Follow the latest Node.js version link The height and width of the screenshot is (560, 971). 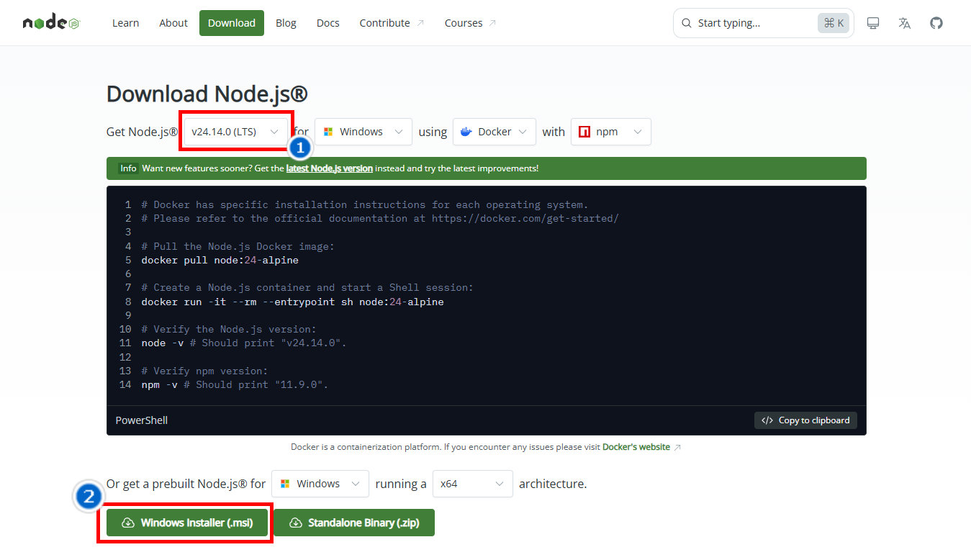[330, 168]
